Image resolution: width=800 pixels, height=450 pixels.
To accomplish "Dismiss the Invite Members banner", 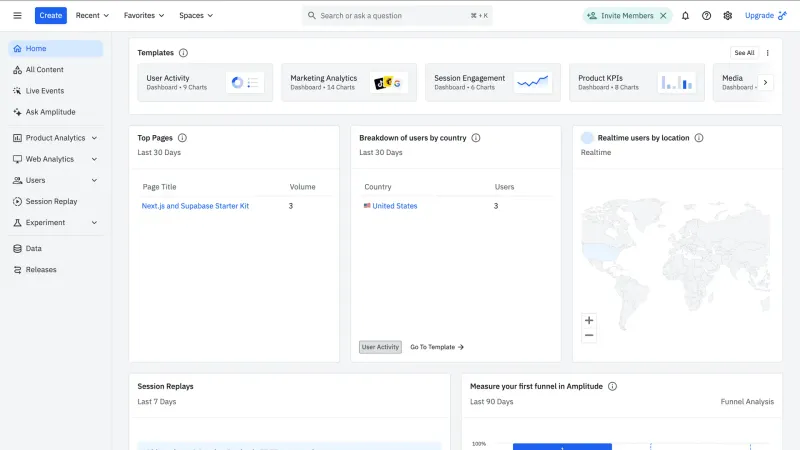I will pos(663,16).
